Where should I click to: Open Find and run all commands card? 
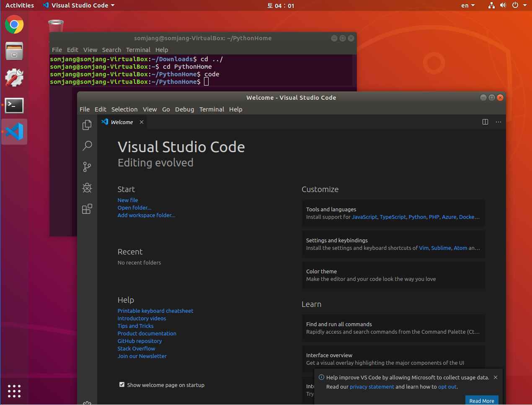393,328
